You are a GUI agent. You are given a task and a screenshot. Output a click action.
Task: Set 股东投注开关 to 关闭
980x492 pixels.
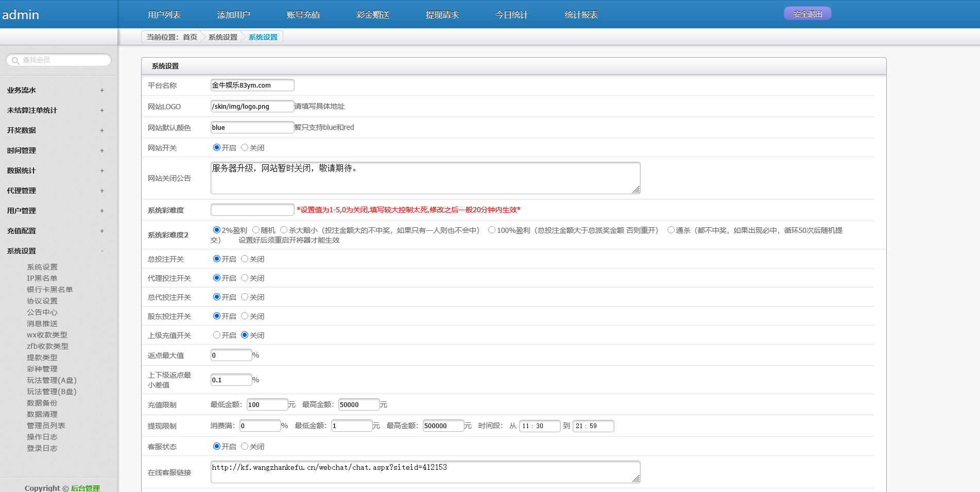[x=245, y=316]
